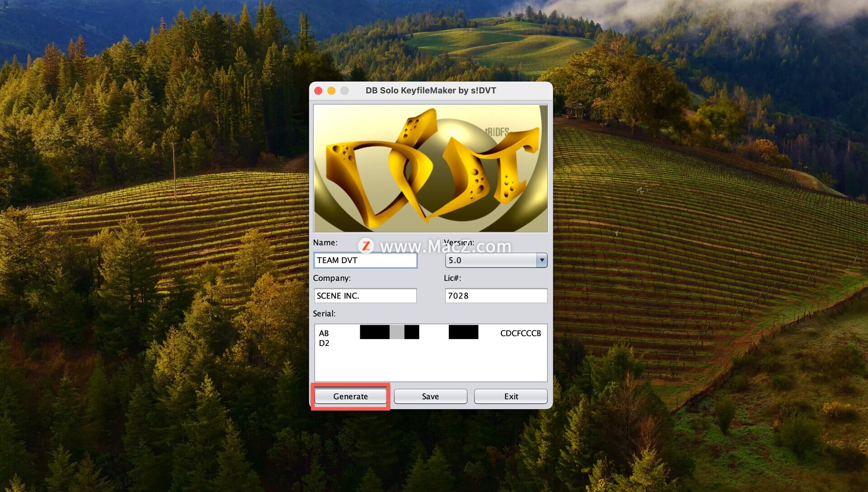Focus the Name field containing TEAM DVT
Viewport: 868px width, 492px height.
tap(365, 260)
